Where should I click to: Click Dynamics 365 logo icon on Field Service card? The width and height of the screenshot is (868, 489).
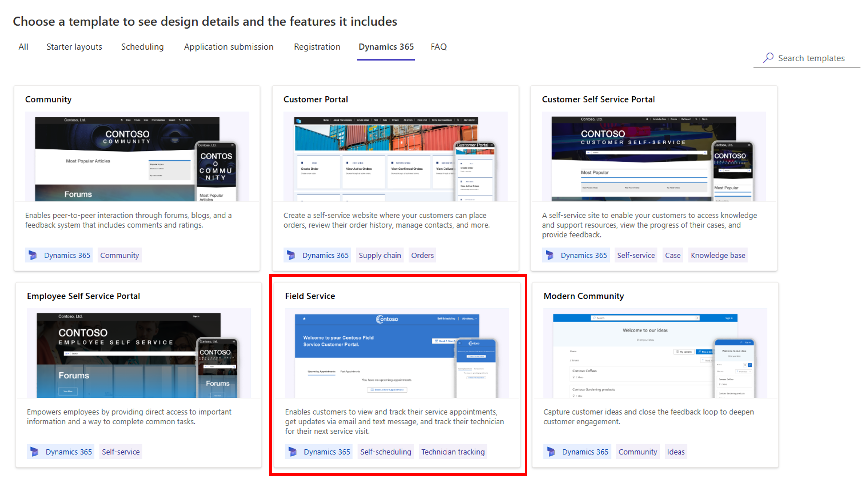[293, 452]
